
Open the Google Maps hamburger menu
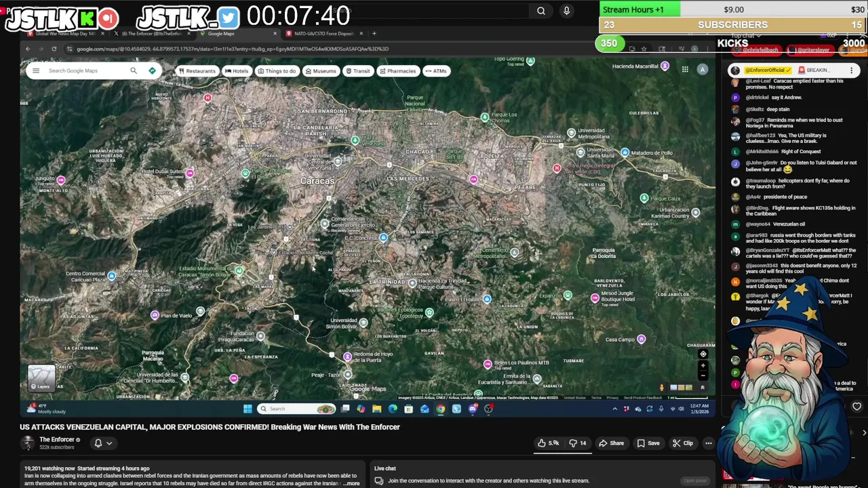coord(36,70)
